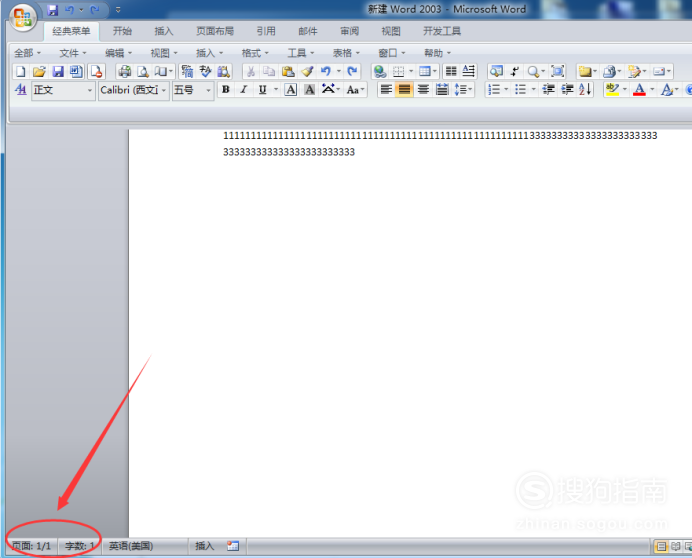The height and width of the screenshot is (558, 692).
Task: Open the styles pane AA icon
Action: pyautogui.click(x=20, y=90)
